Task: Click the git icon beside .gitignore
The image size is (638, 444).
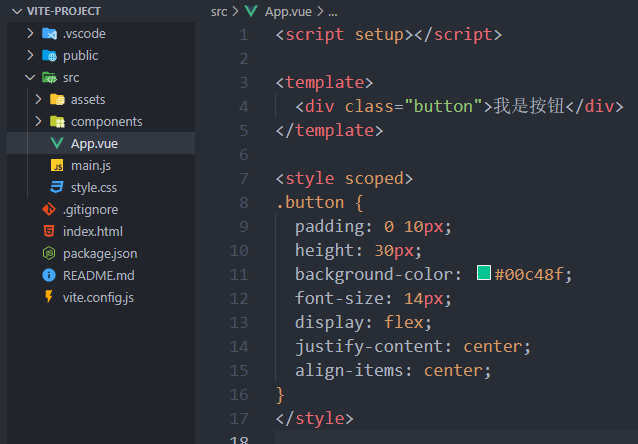Action: pos(48,209)
